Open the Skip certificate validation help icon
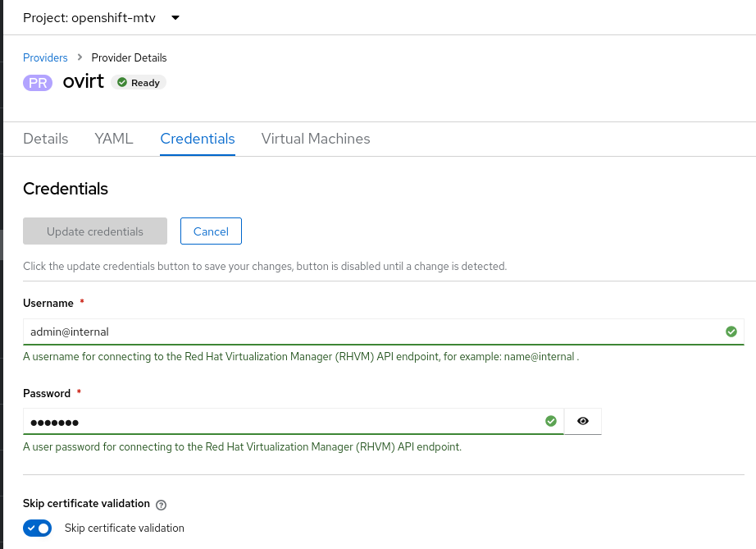The image size is (756, 549). click(x=162, y=505)
